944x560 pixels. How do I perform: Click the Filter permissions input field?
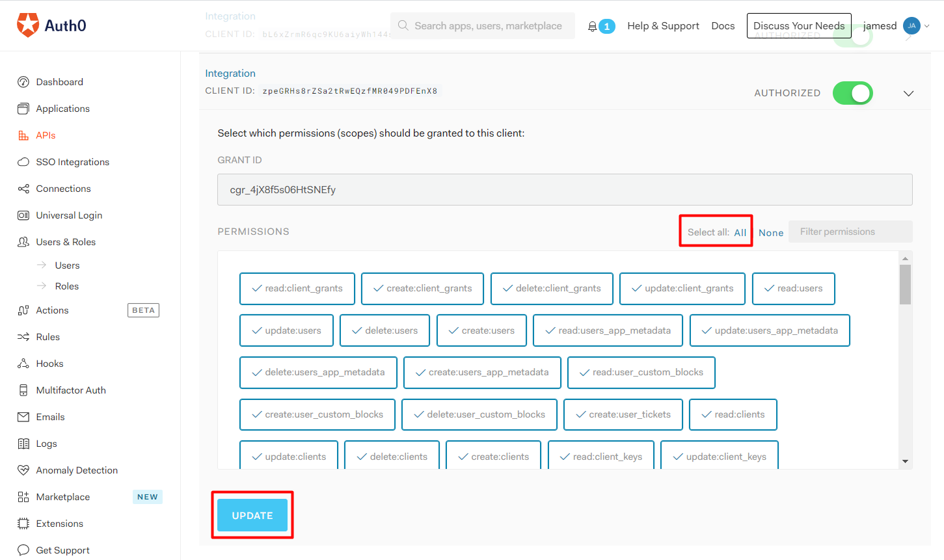coord(850,232)
